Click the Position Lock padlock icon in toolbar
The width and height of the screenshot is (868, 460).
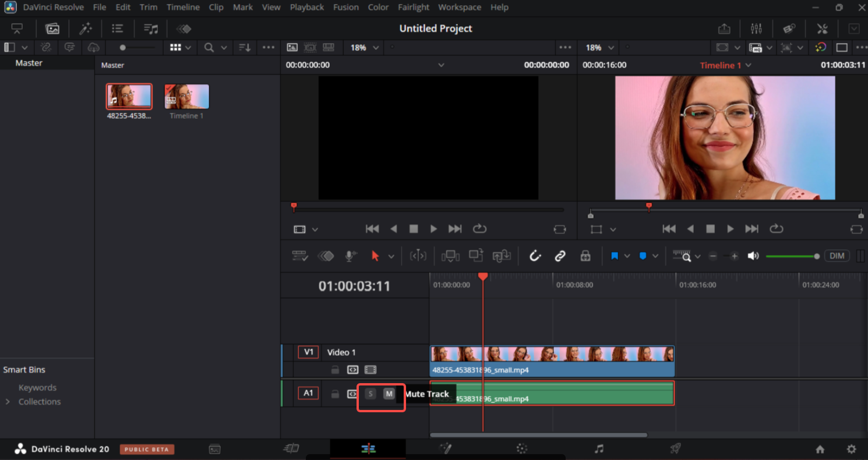[585, 256]
